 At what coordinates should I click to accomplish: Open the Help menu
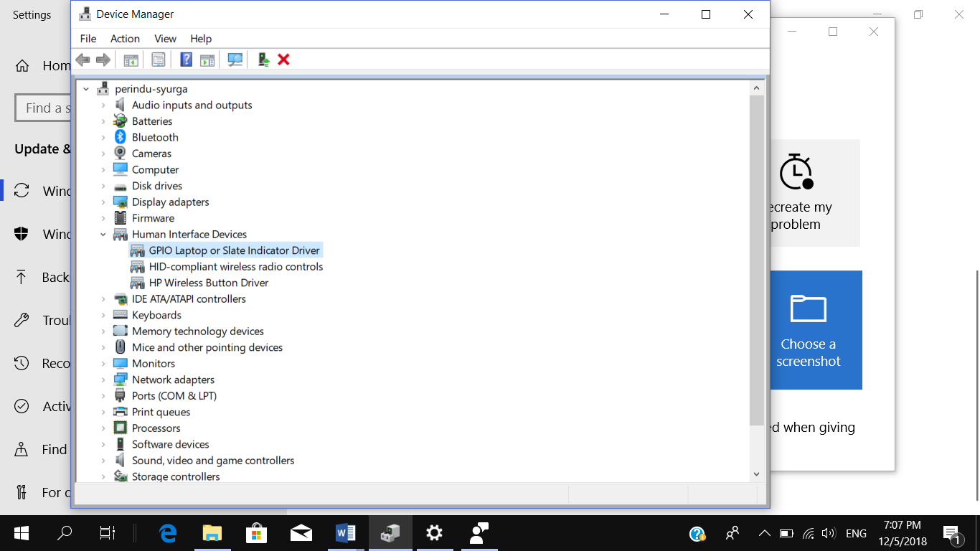[x=201, y=39]
